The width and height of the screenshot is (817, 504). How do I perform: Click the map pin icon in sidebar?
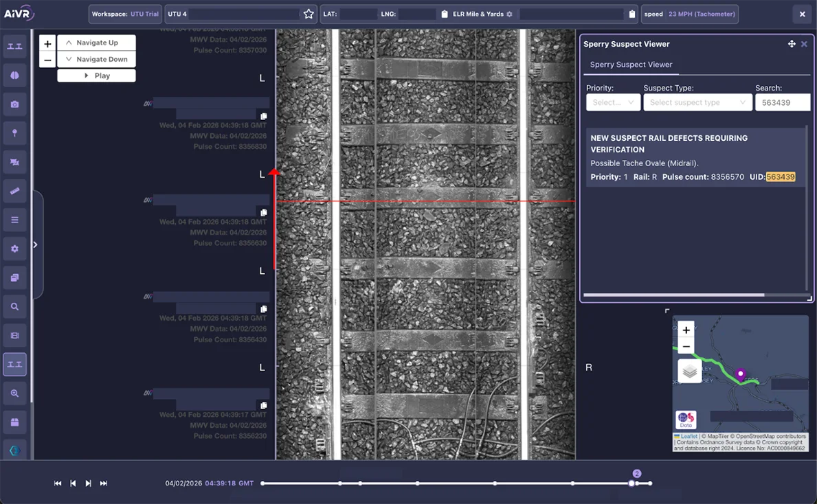14,133
